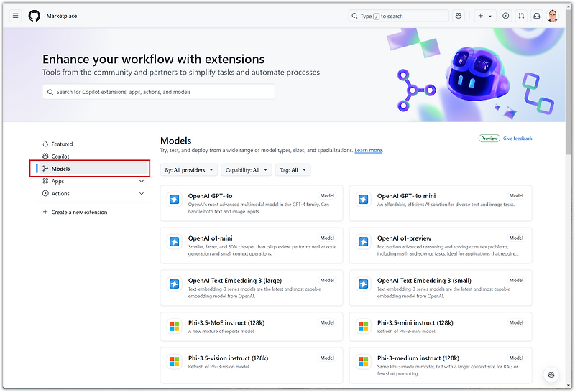Open the OpenAI o1-mini model
The width and height of the screenshot is (575, 392).
[252, 246]
